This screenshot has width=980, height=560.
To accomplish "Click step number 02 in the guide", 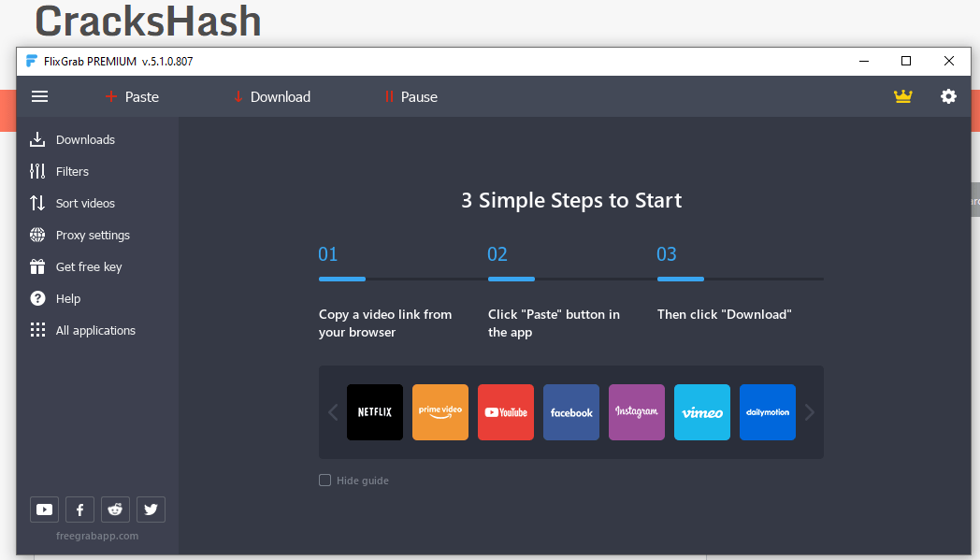I will pos(497,254).
